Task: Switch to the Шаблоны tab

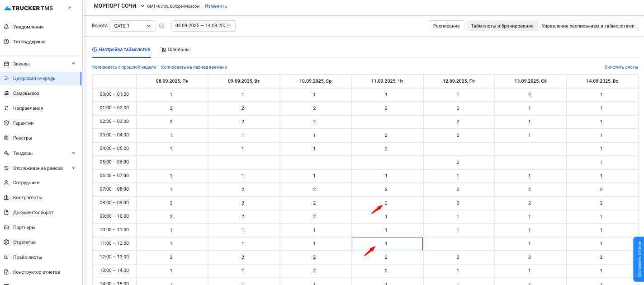Action: 175,50
